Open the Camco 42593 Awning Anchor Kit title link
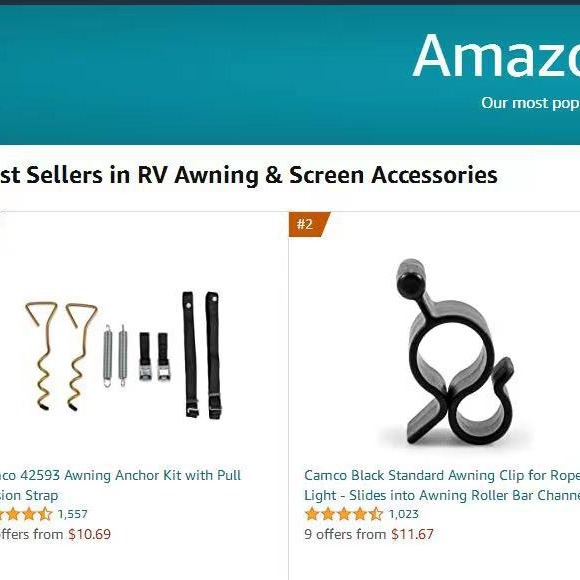The image size is (580, 580). click(x=121, y=485)
